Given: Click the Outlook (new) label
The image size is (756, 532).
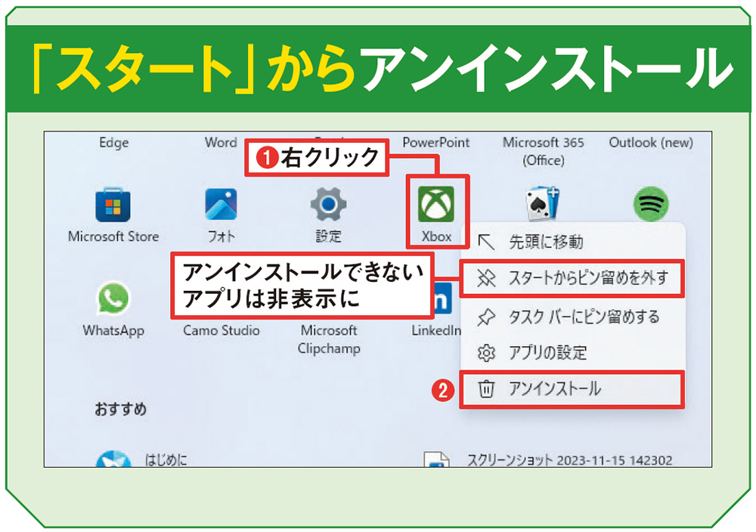Looking at the screenshot, I should pyautogui.click(x=651, y=143).
